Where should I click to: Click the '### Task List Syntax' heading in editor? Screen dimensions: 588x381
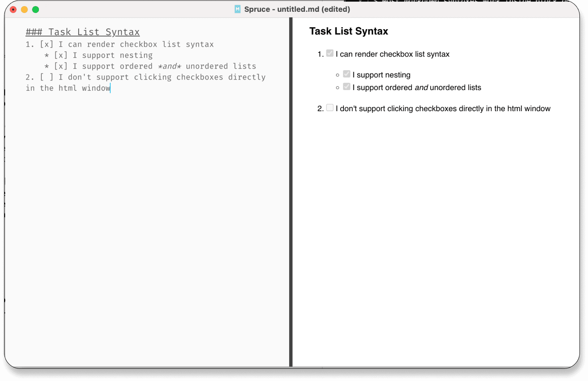pos(83,32)
